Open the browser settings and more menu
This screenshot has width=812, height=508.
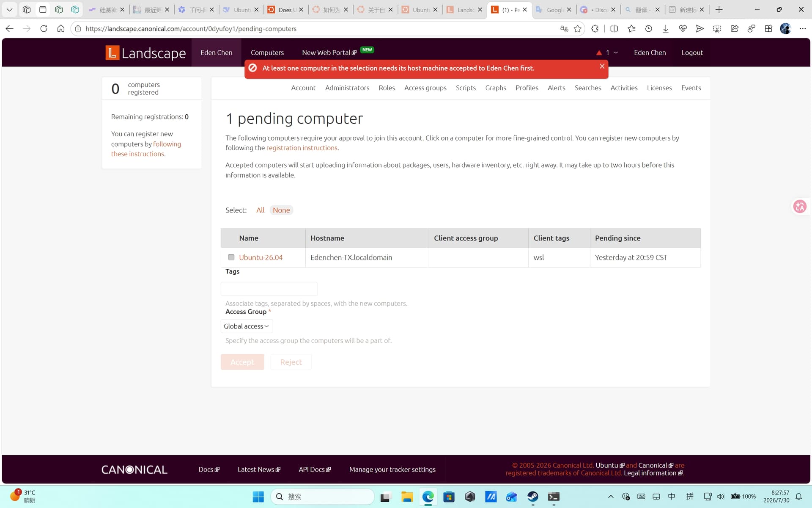tap(803, 29)
